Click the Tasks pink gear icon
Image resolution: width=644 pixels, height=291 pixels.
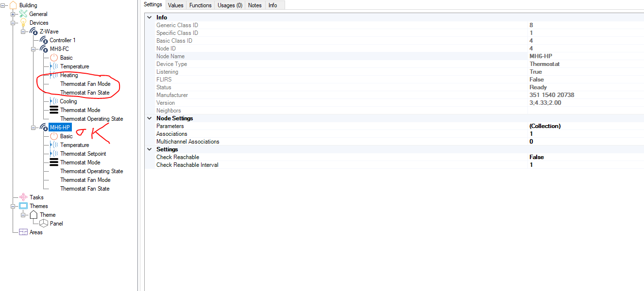[x=23, y=197]
